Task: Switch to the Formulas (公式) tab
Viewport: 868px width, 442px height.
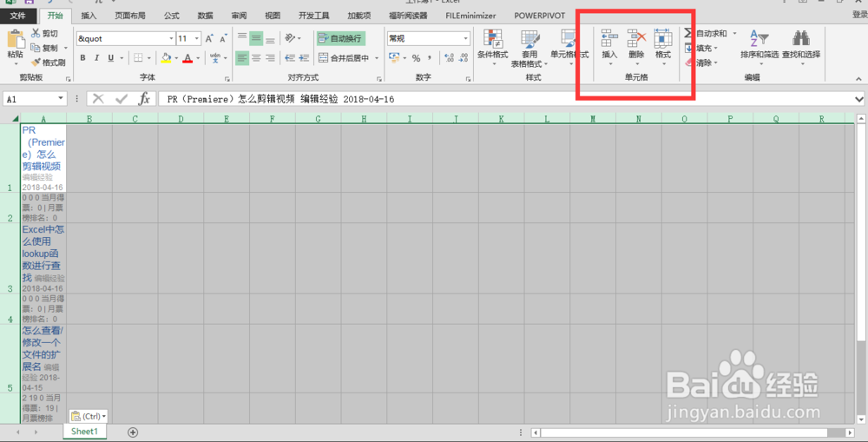Action: (172, 16)
